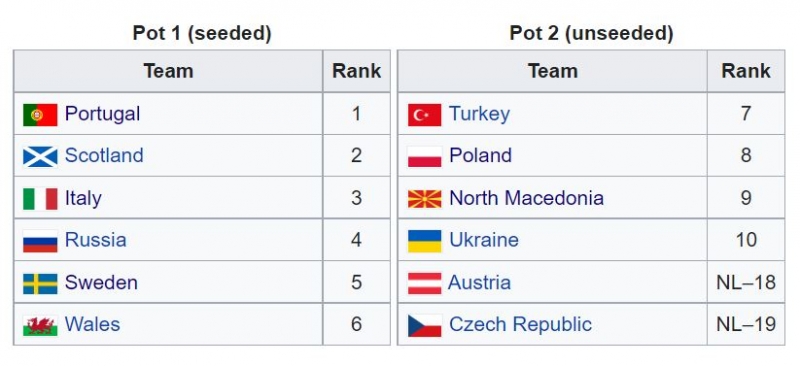800x366 pixels.
Task: Click the North Macedonia flag icon
Action: pyautogui.click(x=424, y=199)
